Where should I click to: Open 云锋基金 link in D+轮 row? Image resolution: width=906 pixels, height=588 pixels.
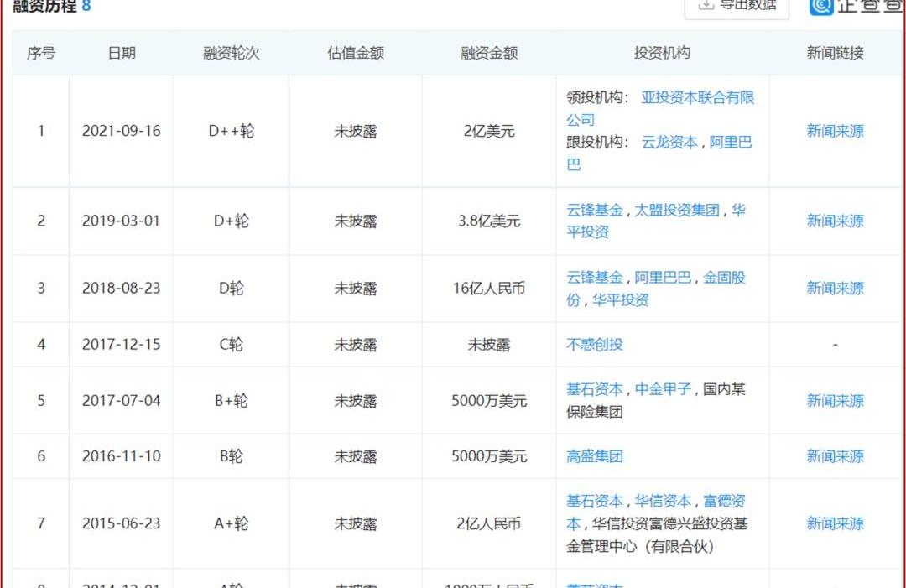tap(595, 210)
